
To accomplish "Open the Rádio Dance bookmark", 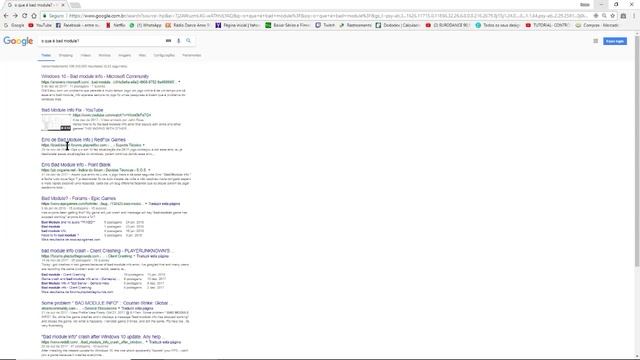I will [187, 25].
